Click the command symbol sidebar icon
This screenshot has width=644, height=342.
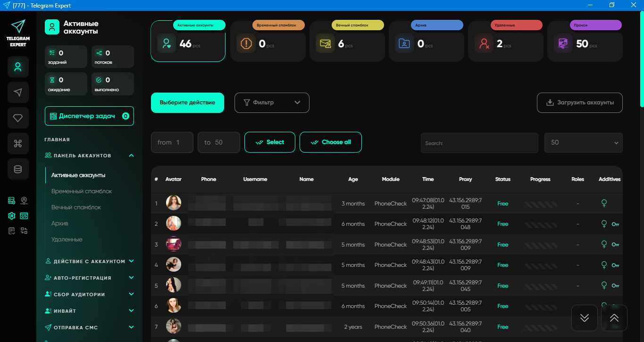18,144
